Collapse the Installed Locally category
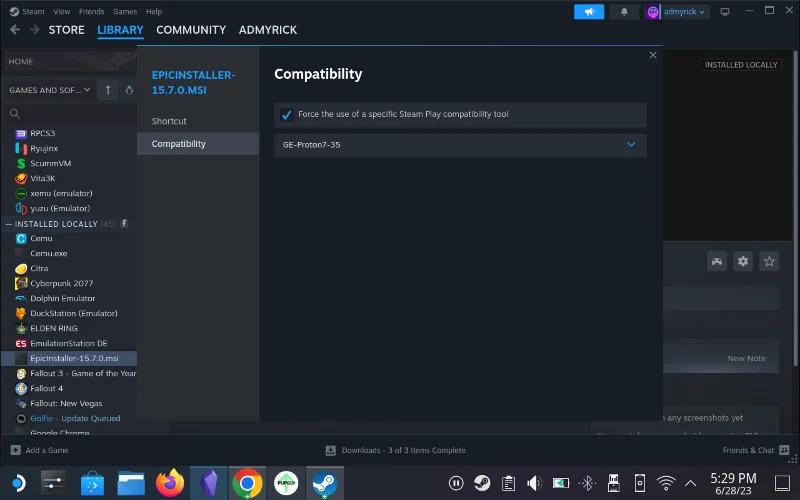This screenshot has height=500, width=800. pos(9,224)
